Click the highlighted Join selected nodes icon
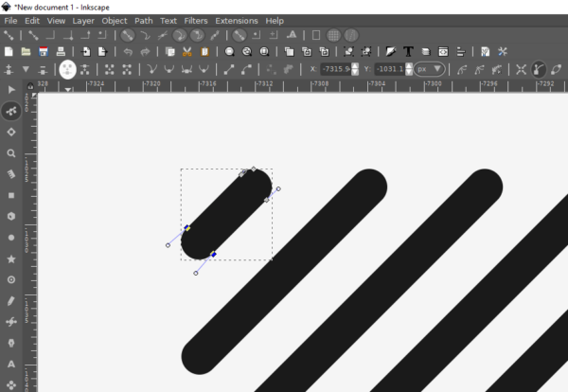 pos(67,69)
